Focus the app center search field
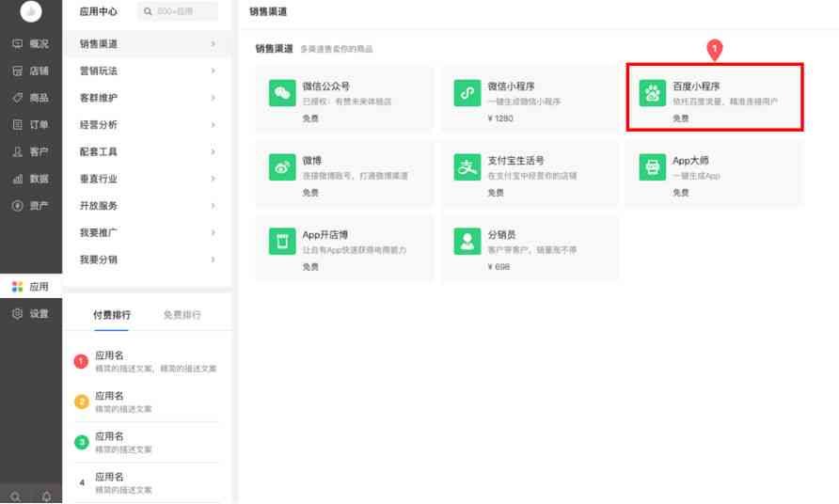Viewport: 839px width, 504px height. (178, 11)
